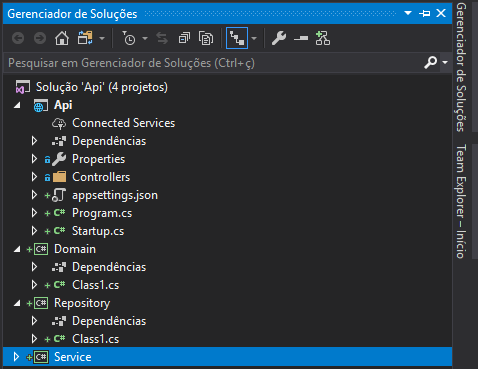This screenshot has height=369, width=478.
Task: Click the appsettings.json file icon
Action: [59, 195]
